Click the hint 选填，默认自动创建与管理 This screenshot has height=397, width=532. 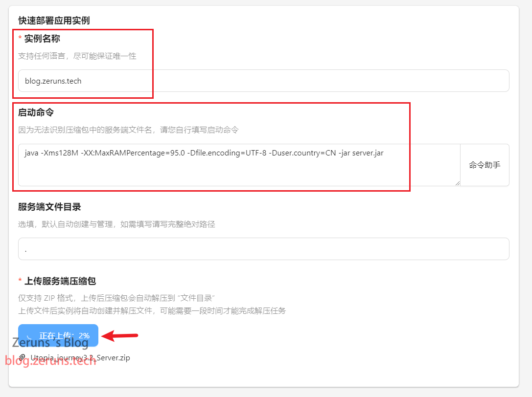pos(116,224)
